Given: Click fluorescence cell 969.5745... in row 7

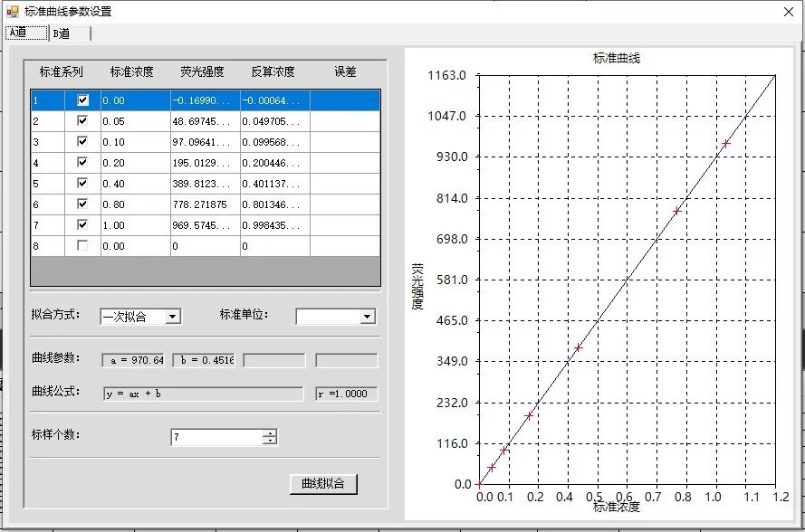Looking at the screenshot, I should point(206,225).
